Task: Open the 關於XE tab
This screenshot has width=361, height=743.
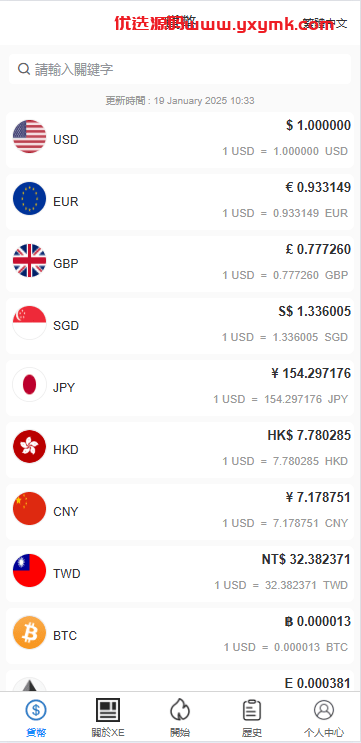Action: coord(108,719)
